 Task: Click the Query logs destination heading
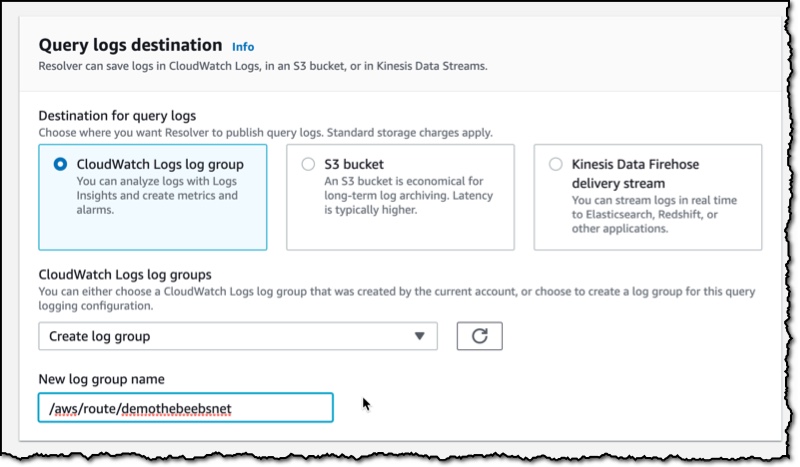point(131,45)
